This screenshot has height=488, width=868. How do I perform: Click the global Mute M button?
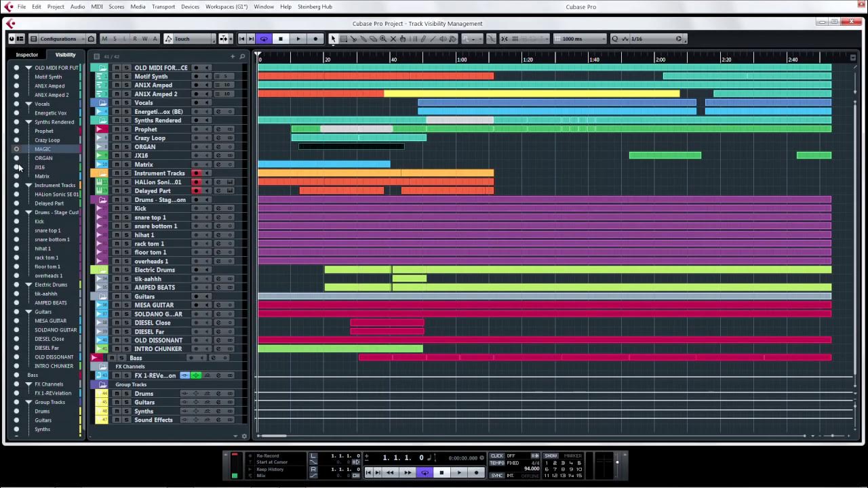coord(104,39)
